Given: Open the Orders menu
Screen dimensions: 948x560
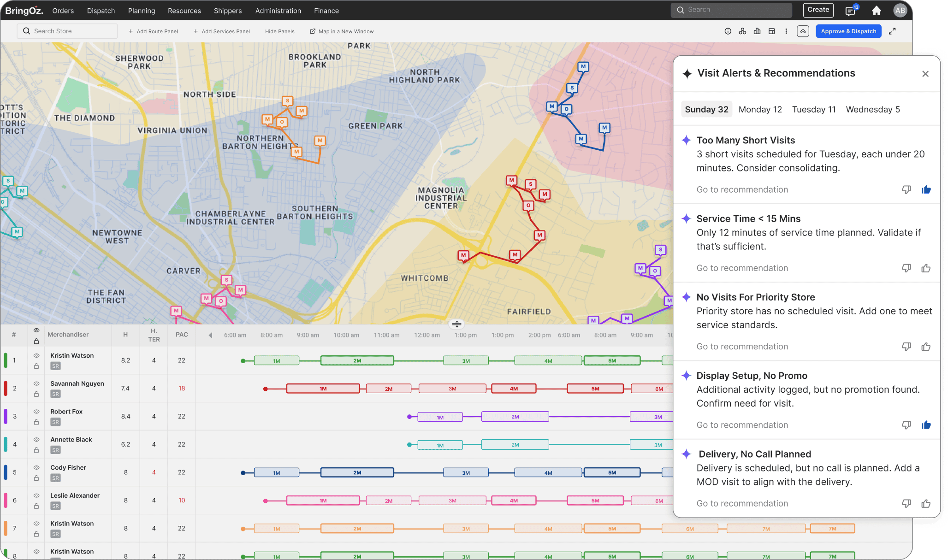Looking at the screenshot, I should (x=63, y=11).
